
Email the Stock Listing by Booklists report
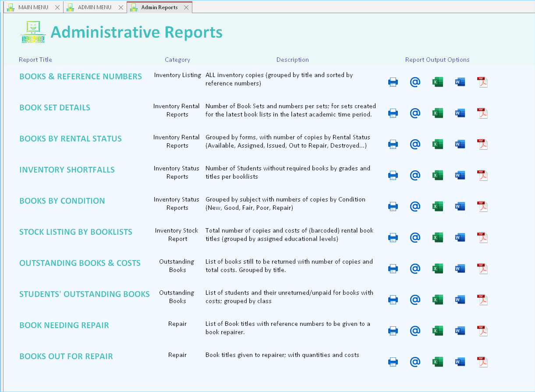415,237
